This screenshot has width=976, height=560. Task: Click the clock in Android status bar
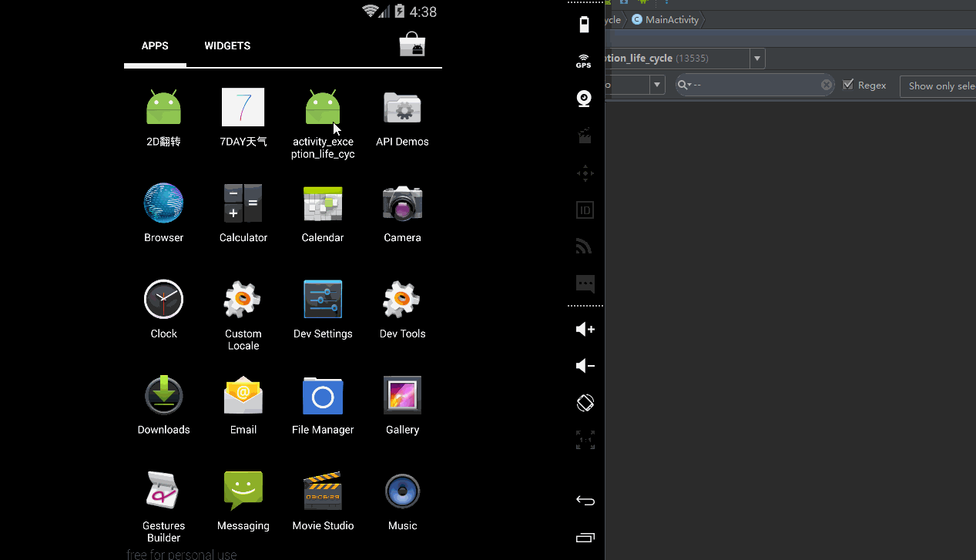(x=423, y=12)
